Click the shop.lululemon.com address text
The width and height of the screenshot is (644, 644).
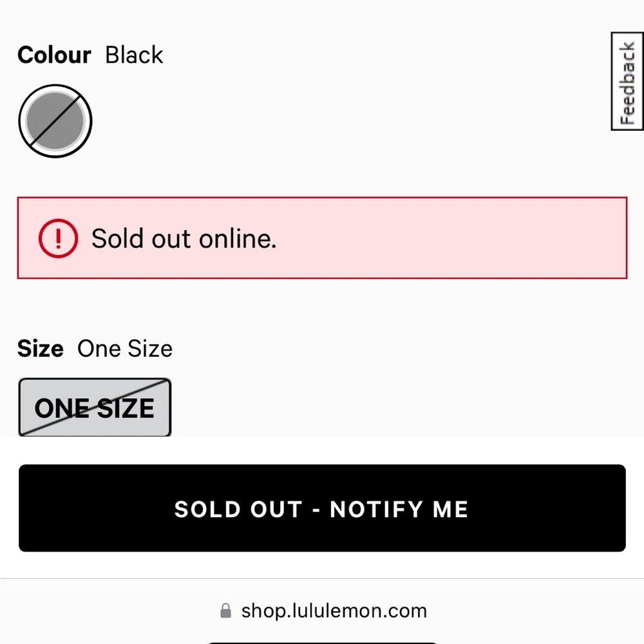pos(334,611)
